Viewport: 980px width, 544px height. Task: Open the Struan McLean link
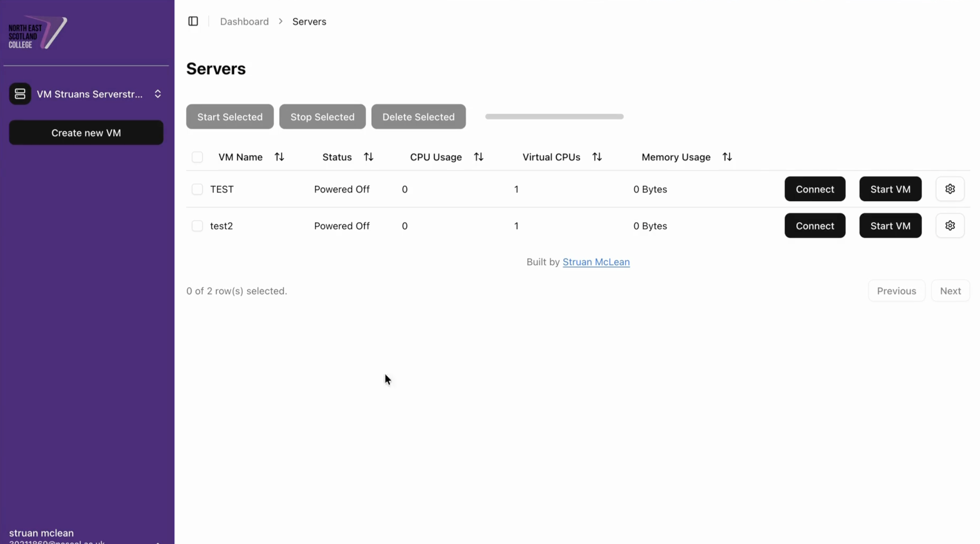596,262
